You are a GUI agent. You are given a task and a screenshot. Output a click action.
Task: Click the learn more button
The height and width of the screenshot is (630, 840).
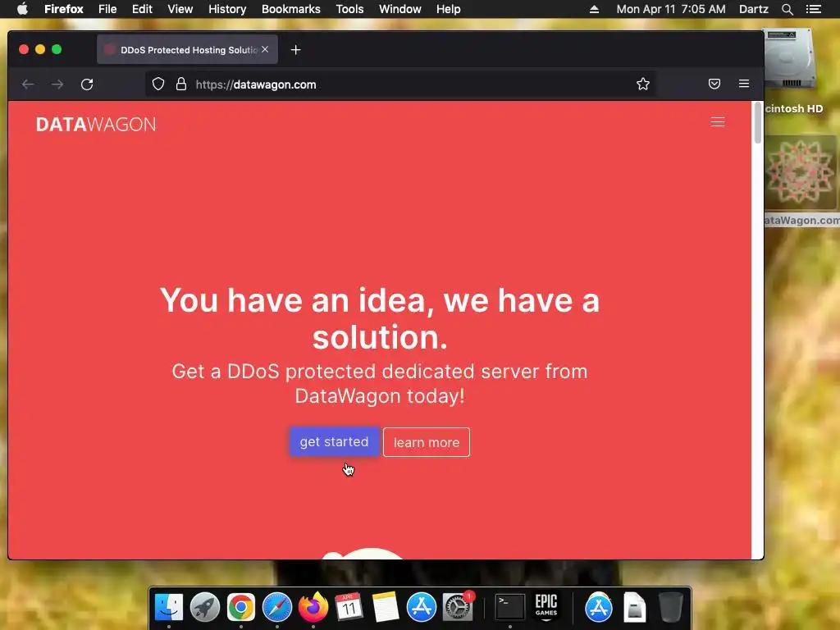[x=427, y=442]
